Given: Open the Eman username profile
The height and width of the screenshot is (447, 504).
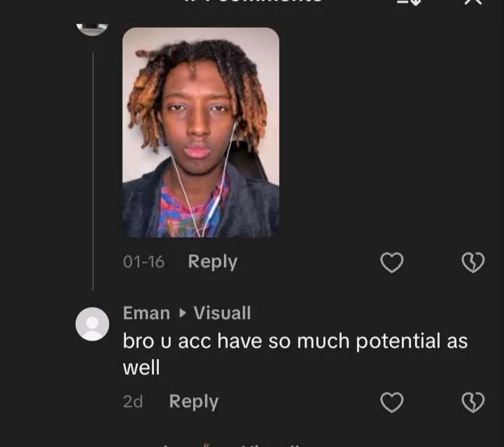Looking at the screenshot, I should tap(146, 313).
